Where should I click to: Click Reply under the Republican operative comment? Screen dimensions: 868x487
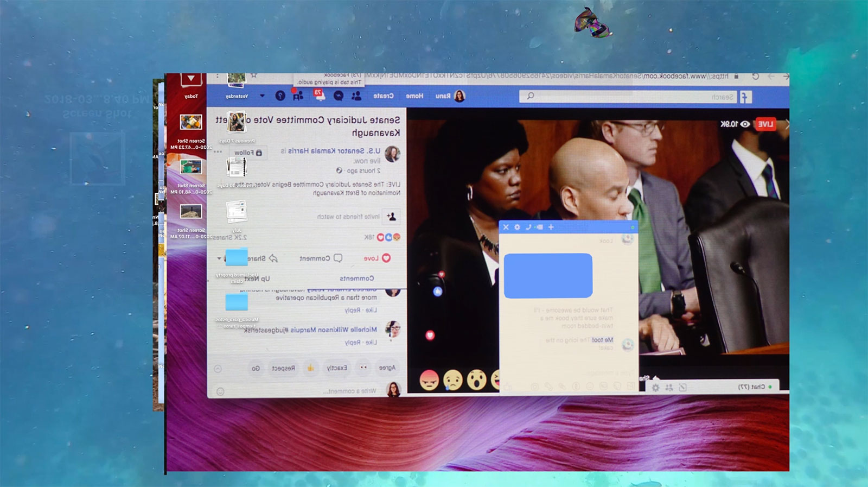coord(353,310)
